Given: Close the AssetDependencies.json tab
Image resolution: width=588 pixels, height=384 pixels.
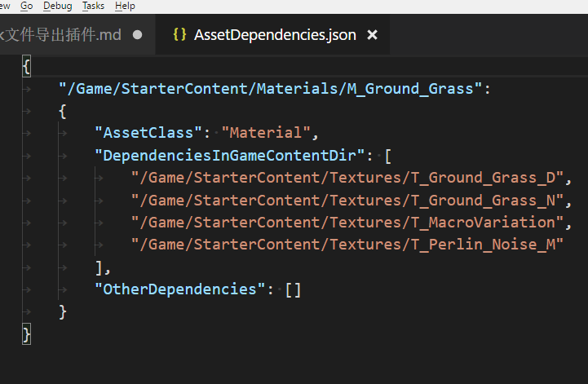Looking at the screenshot, I should point(373,35).
